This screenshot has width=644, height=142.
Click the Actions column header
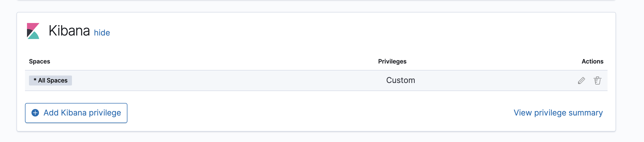pos(592,61)
